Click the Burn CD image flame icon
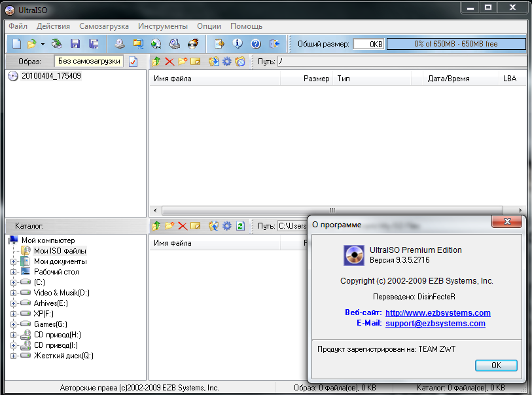532x395 pixels. [193, 44]
